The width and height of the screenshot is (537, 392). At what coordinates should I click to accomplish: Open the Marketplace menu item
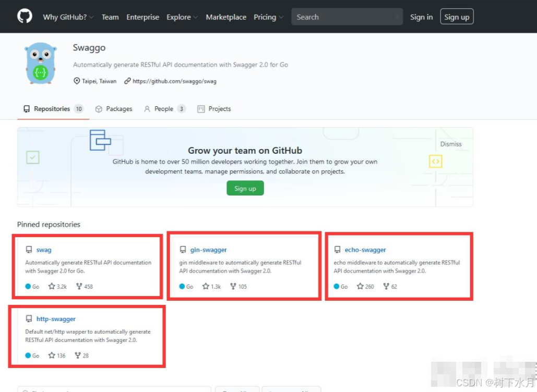pyautogui.click(x=226, y=17)
